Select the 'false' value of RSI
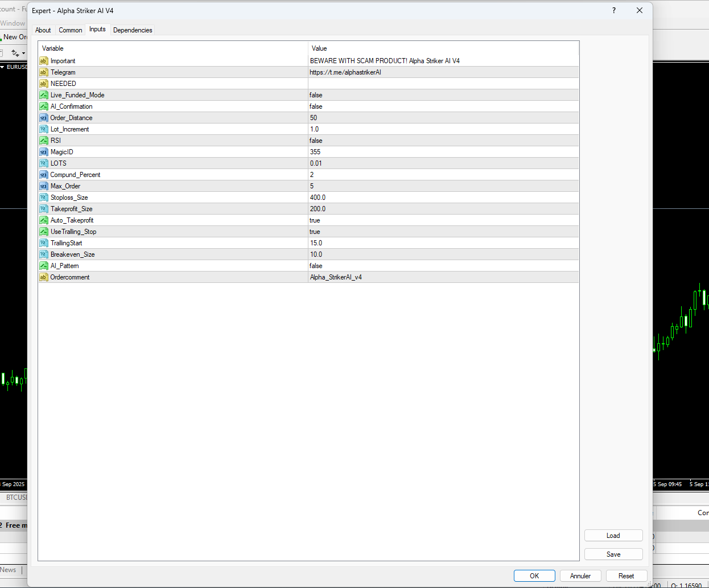709x588 pixels. click(443, 141)
